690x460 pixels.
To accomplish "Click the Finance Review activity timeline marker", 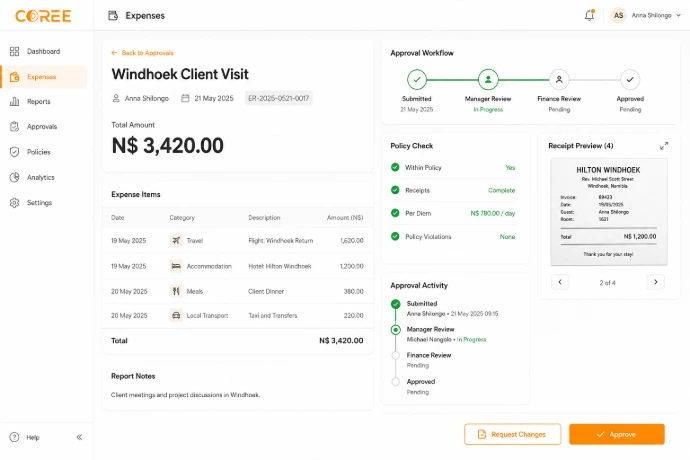I will point(396,355).
